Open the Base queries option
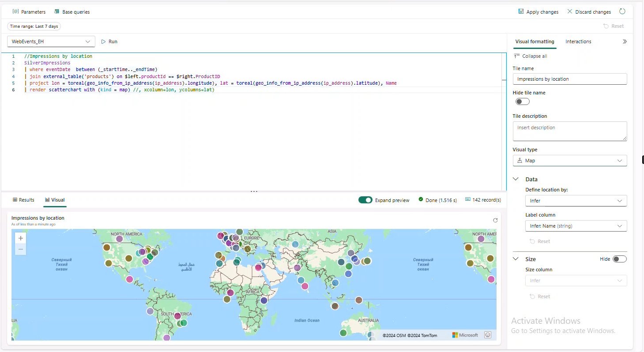This screenshot has height=352, width=644. pyautogui.click(x=72, y=12)
